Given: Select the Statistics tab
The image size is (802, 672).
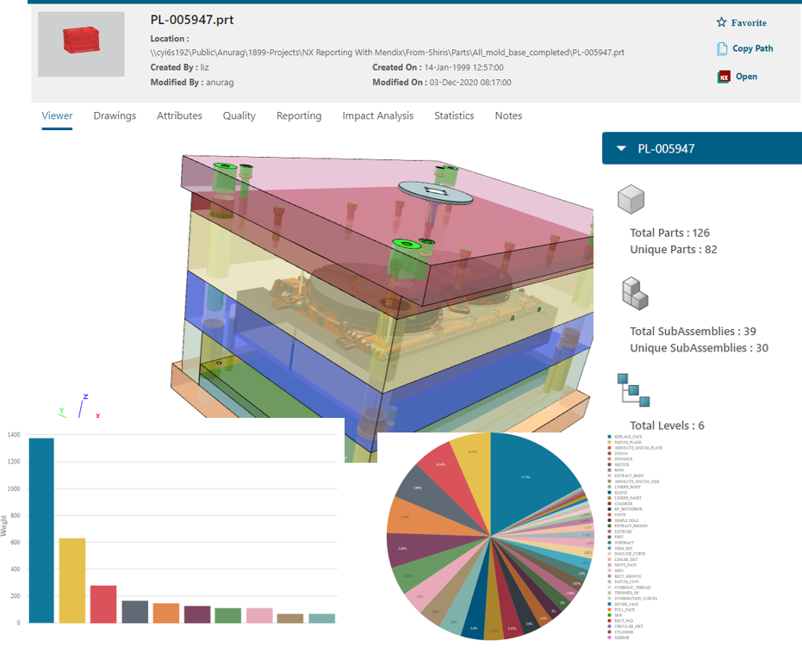Looking at the screenshot, I should (x=454, y=115).
